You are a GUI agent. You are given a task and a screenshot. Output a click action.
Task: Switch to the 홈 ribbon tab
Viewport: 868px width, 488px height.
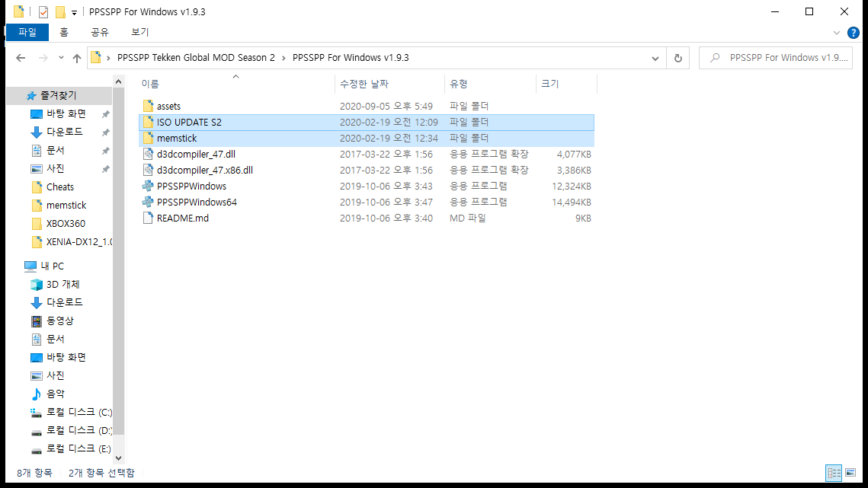64,32
